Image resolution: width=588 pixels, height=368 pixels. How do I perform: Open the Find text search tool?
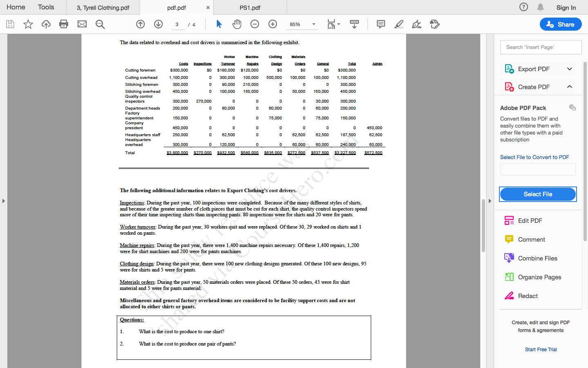pyautogui.click(x=100, y=24)
